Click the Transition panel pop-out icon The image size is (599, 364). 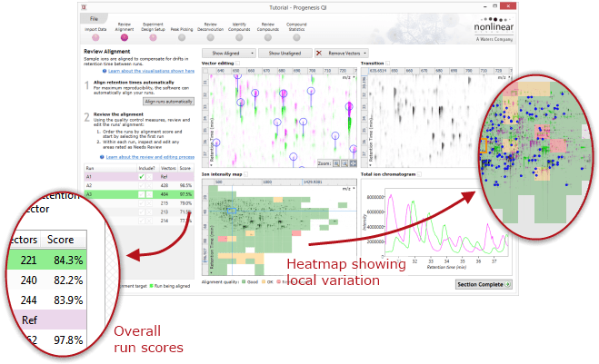coord(388,64)
